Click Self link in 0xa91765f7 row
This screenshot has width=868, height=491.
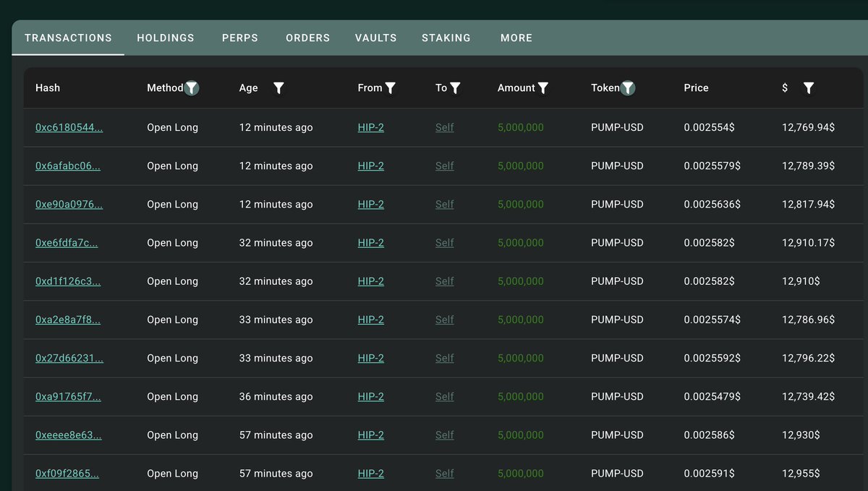445,396
